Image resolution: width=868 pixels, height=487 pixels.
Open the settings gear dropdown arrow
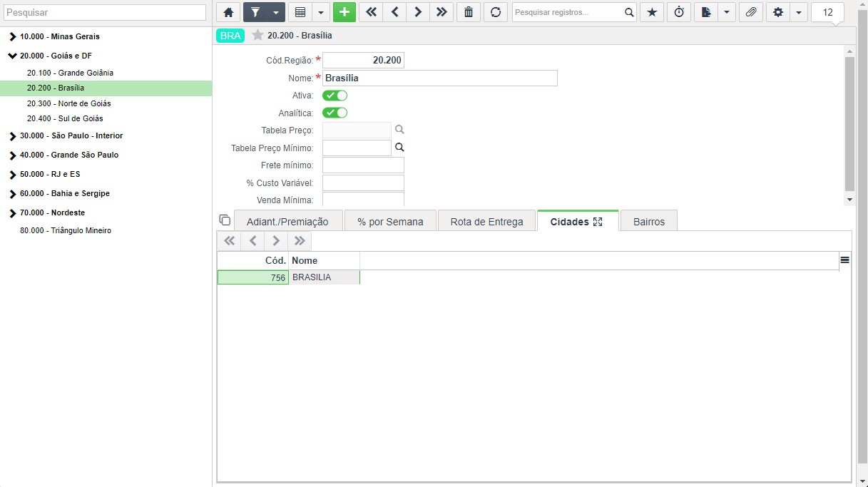(x=798, y=12)
